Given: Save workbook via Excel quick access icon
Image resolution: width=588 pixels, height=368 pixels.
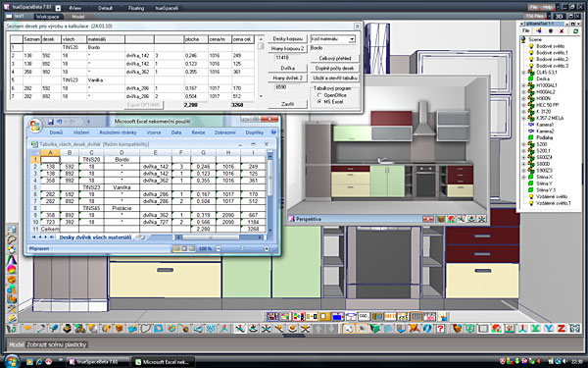Looking at the screenshot, I should coord(51,122).
